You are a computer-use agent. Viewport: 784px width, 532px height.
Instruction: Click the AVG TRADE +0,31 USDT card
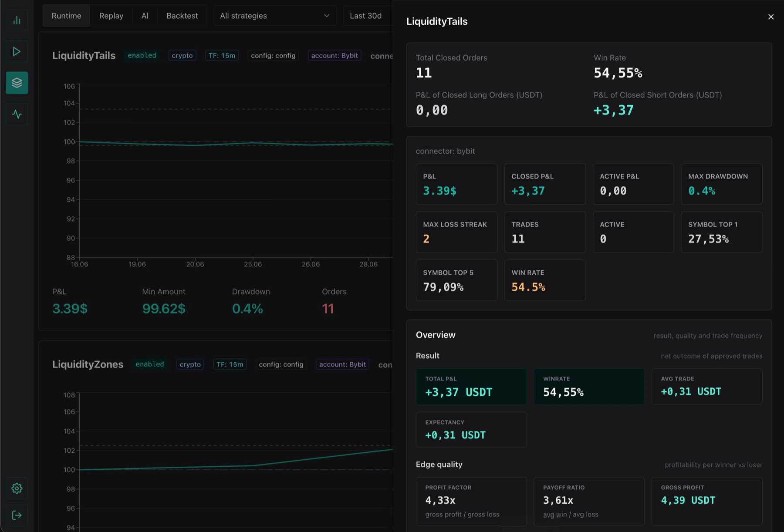click(x=707, y=387)
